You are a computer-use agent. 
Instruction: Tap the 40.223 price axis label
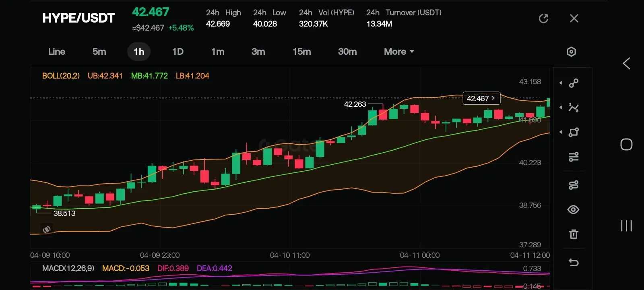(530, 163)
